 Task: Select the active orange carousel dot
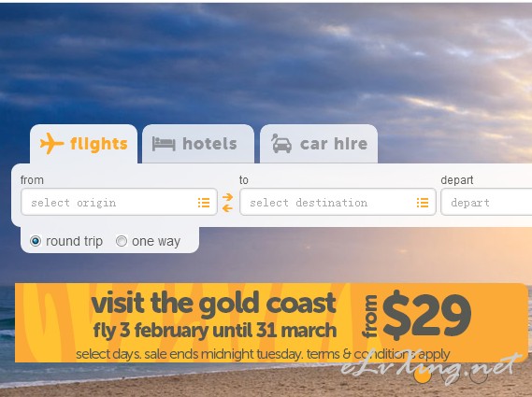pyautogui.click(x=423, y=374)
